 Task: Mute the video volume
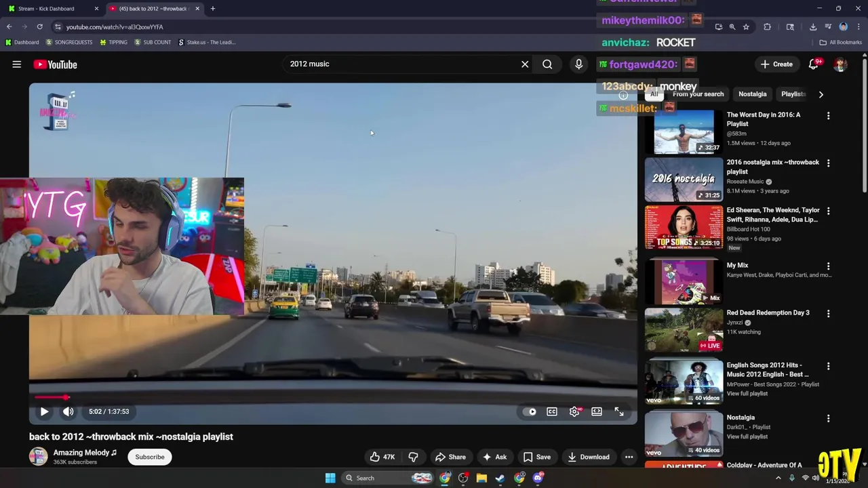coord(68,411)
